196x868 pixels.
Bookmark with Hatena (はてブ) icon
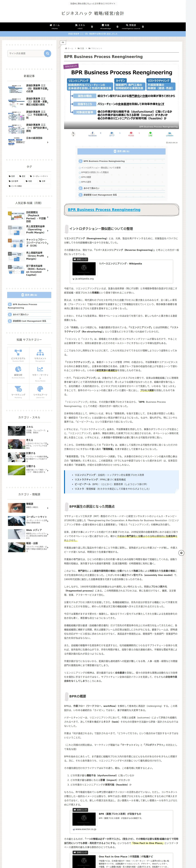pos(112,134)
